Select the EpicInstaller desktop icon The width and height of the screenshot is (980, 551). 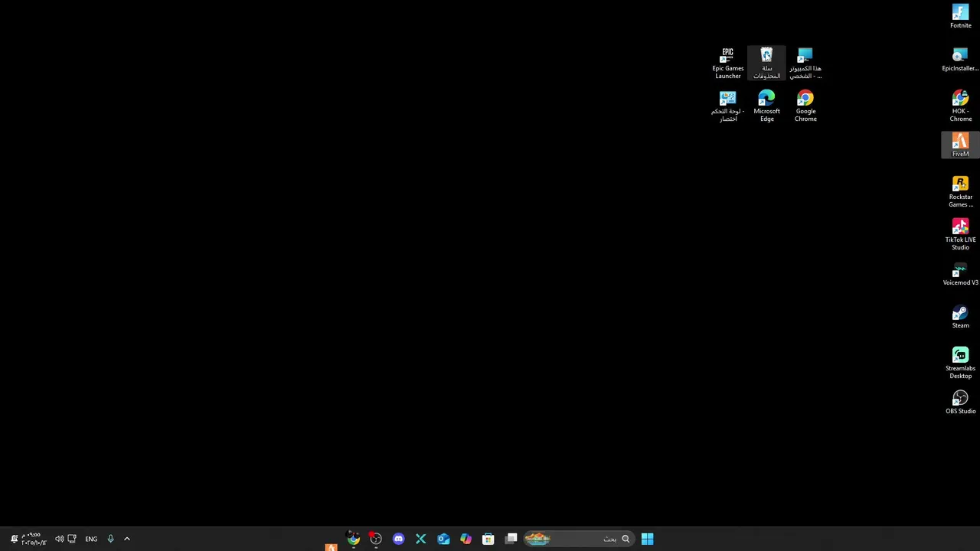960,60
